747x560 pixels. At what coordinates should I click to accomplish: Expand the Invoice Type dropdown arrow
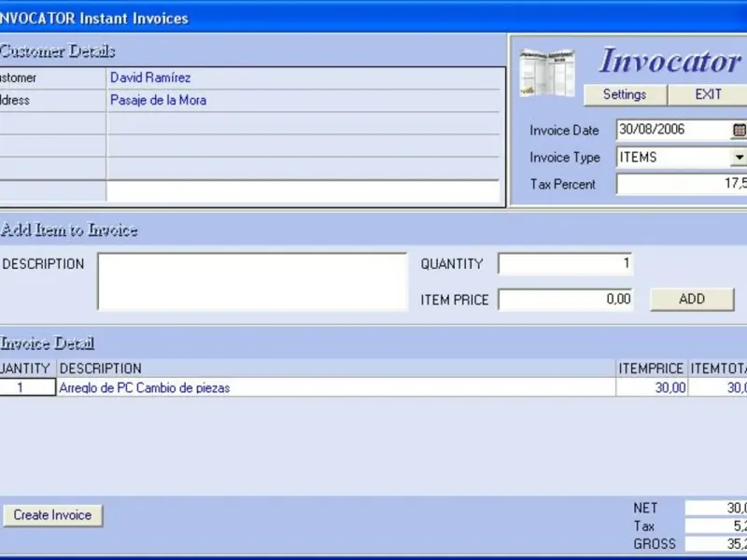click(739, 157)
